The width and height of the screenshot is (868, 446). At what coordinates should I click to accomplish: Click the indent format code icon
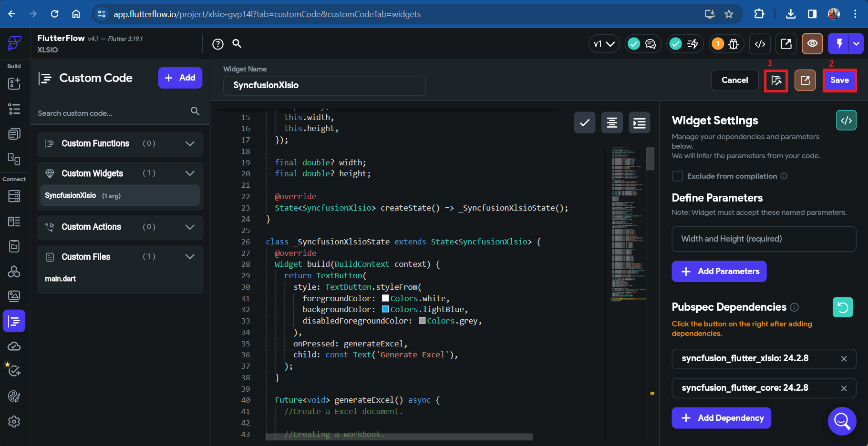click(640, 123)
